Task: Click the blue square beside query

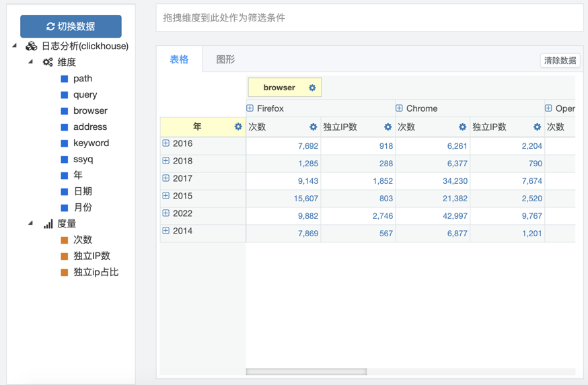Action: pos(65,95)
